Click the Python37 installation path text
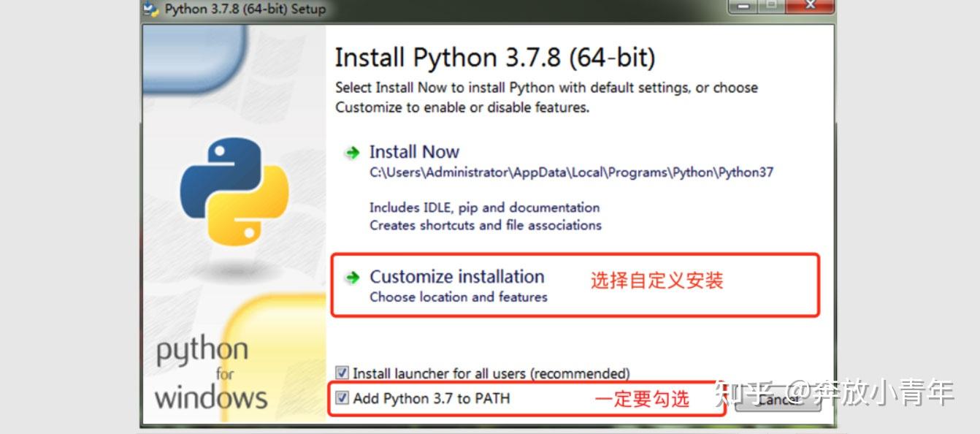 (572, 172)
